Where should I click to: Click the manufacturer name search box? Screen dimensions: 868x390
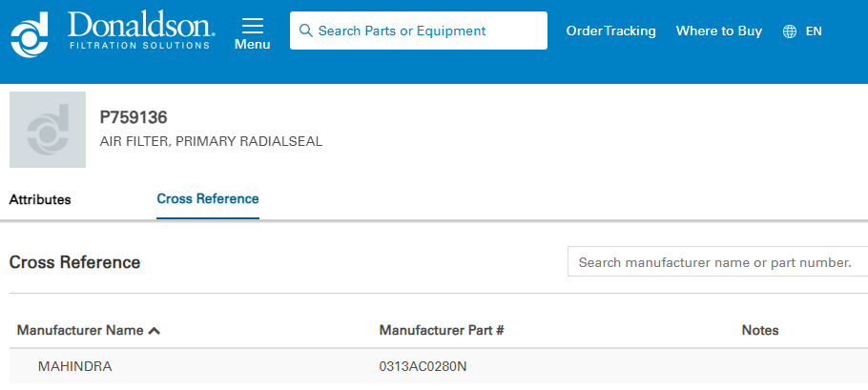pos(715,262)
